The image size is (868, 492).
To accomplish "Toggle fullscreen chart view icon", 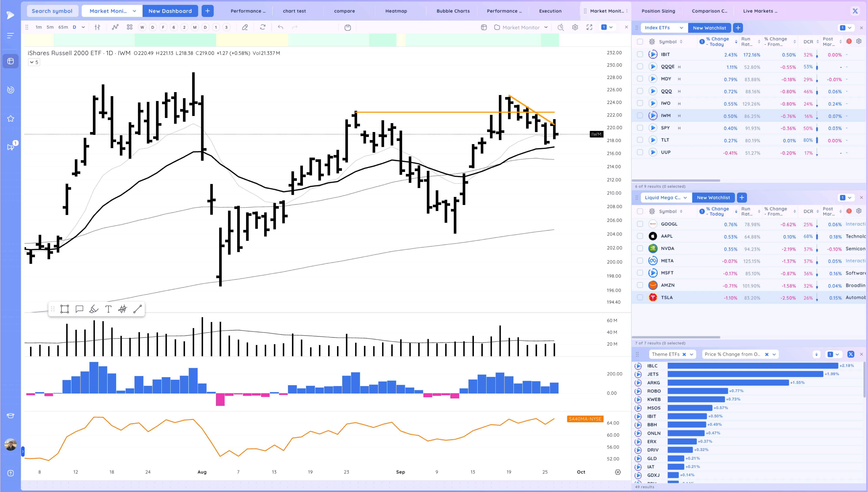I will [589, 27].
